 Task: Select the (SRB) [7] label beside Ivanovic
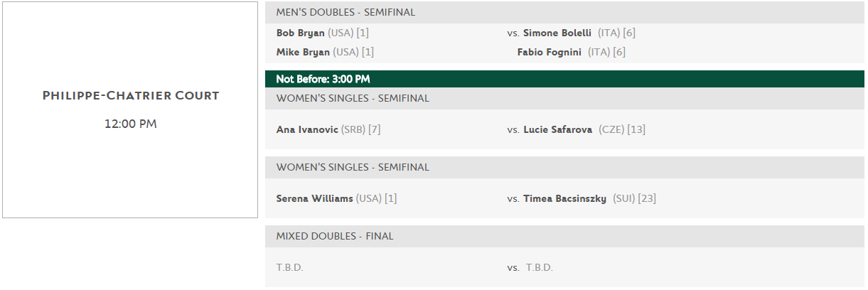361,129
